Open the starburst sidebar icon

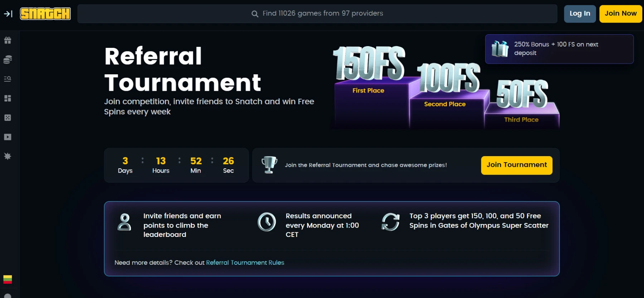[8, 156]
